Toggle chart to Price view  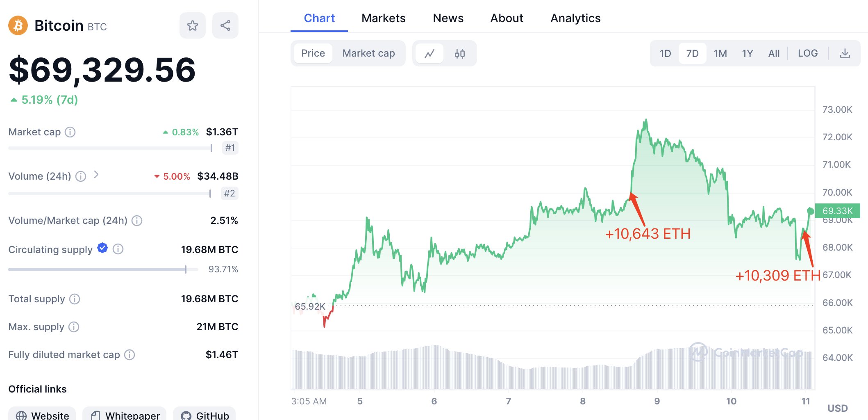click(x=313, y=53)
